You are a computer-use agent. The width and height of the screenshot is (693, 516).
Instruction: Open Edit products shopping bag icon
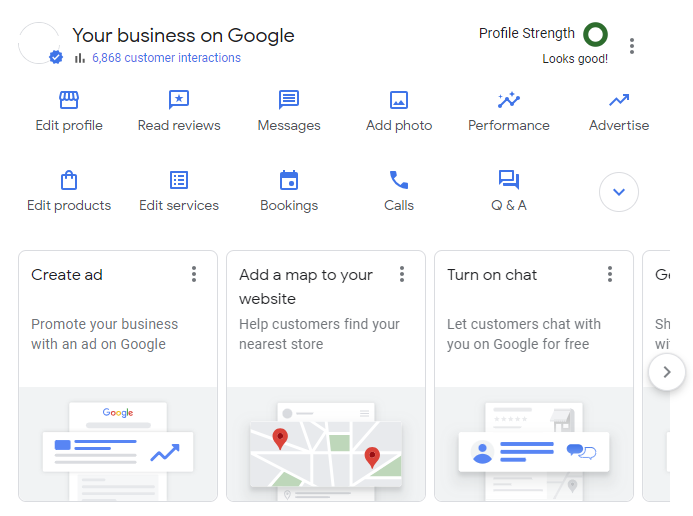click(69, 180)
